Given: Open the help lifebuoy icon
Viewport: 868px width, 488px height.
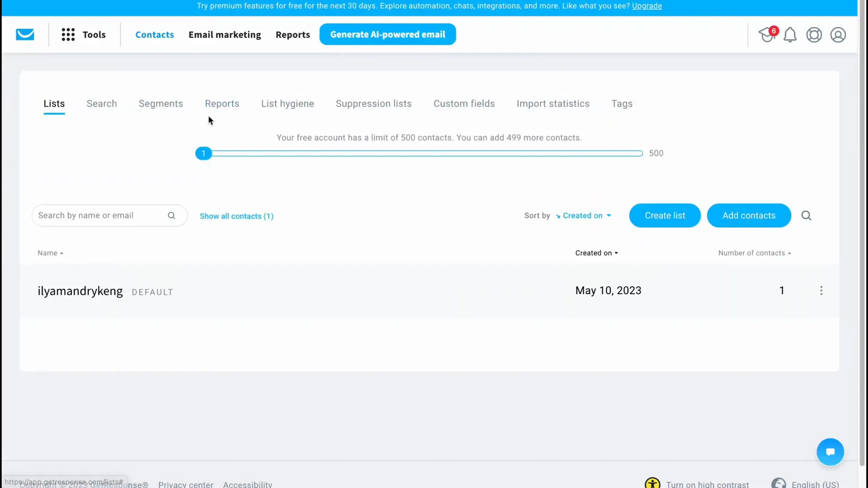Looking at the screenshot, I should [814, 34].
